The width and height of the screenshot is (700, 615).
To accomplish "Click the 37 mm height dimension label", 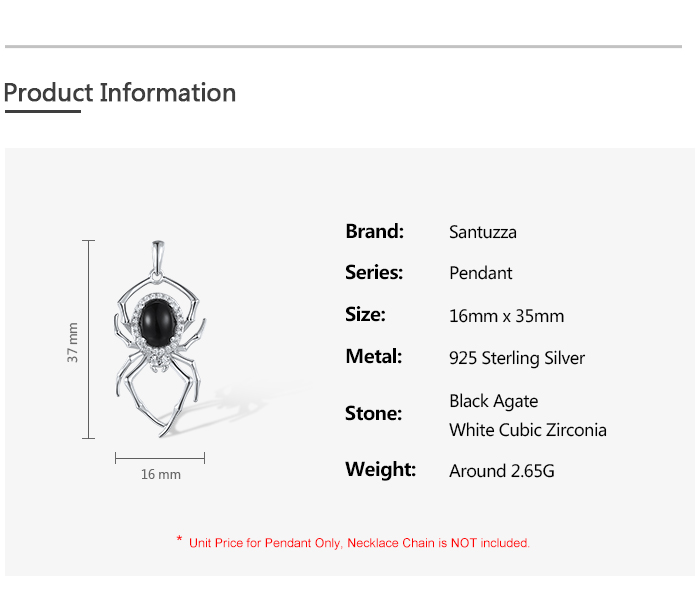I will coord(73,342).
